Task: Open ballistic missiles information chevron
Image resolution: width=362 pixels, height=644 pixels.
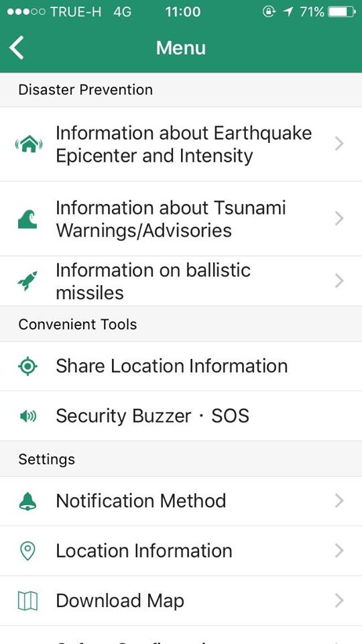Action: tap(339, 281)
